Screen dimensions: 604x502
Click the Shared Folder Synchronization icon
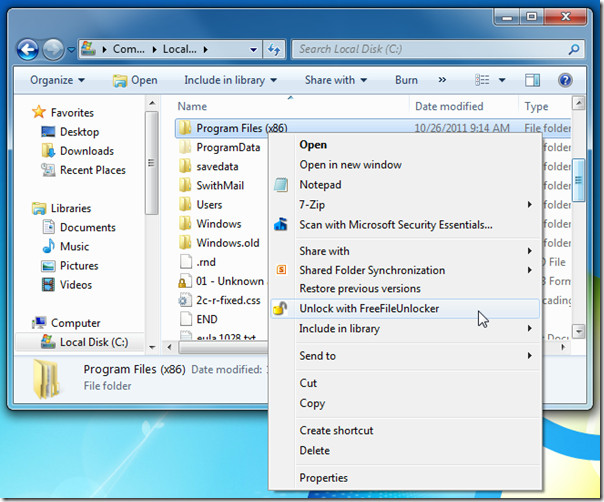281,270
